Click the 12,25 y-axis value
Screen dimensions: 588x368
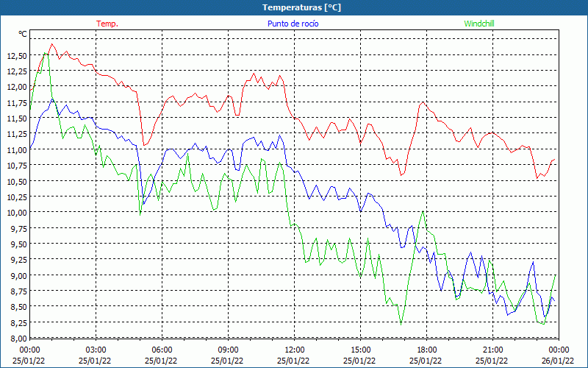click(x=17, y=71)
